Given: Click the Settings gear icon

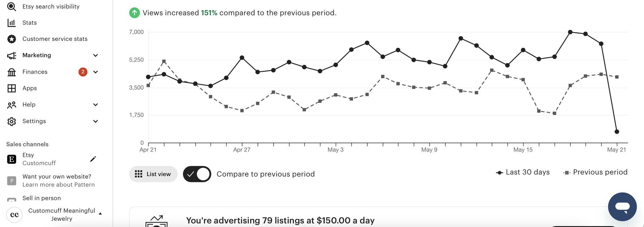Looking at the screenshot, I should [x=12, y=121].
